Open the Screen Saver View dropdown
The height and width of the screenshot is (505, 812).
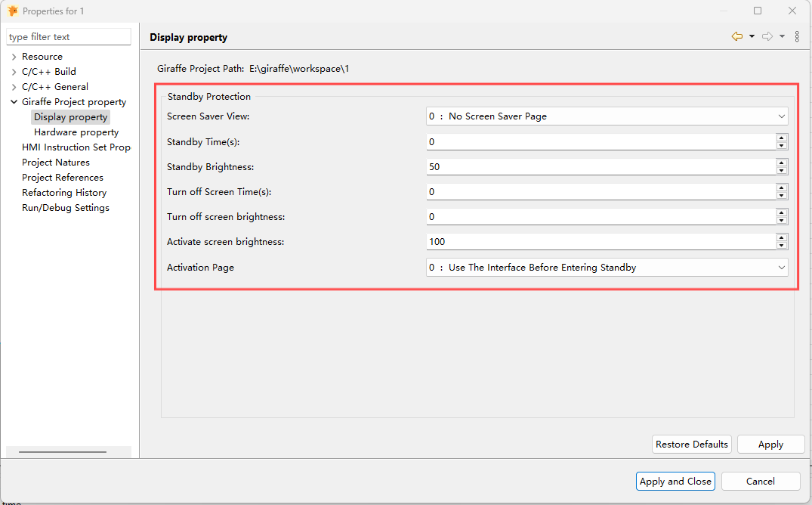tap(779, 116)
